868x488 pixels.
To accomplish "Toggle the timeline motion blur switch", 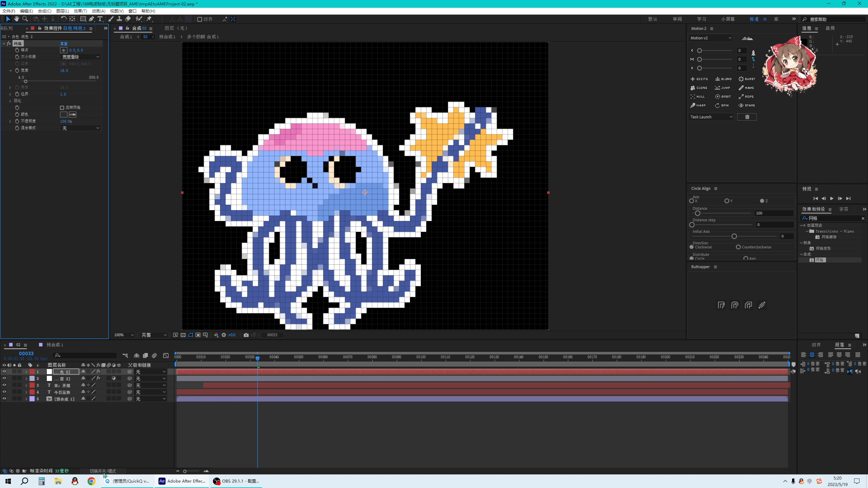I will click(x=154, y=356).
